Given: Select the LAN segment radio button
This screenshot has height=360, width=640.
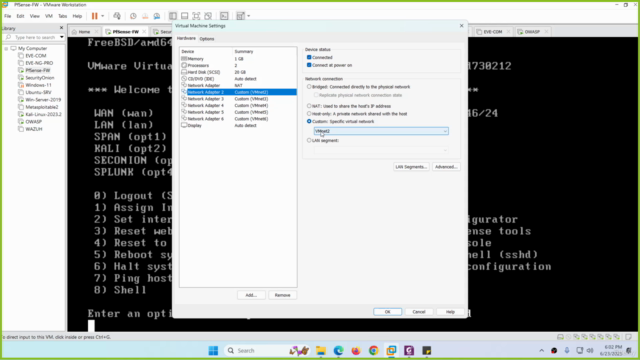Looking at the screenshot, I should tap(309, 140).
